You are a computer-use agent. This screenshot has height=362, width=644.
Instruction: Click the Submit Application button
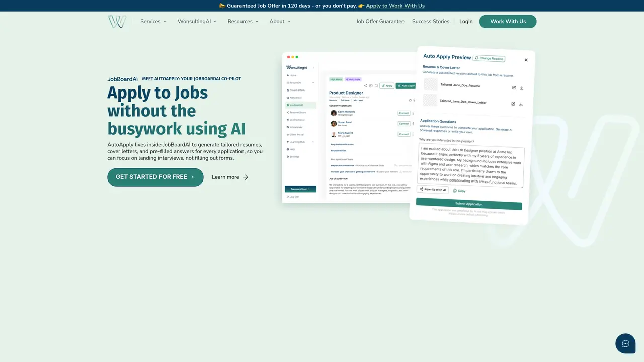point(469,204)
